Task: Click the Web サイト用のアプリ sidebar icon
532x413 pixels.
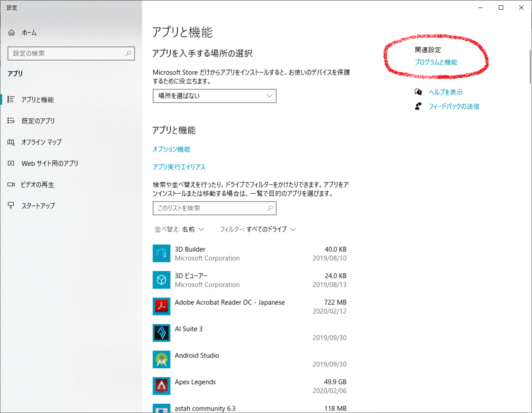Action: 12,163
